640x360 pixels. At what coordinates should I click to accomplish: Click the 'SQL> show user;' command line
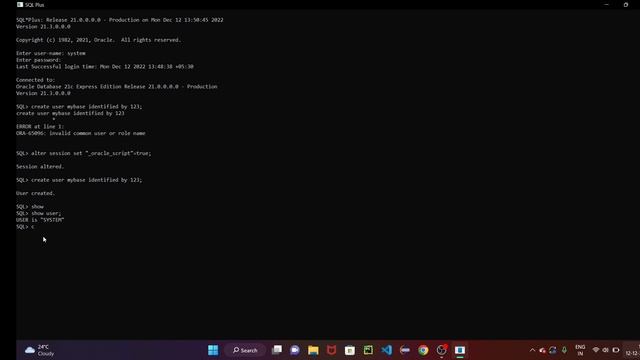tap(38, 213)
